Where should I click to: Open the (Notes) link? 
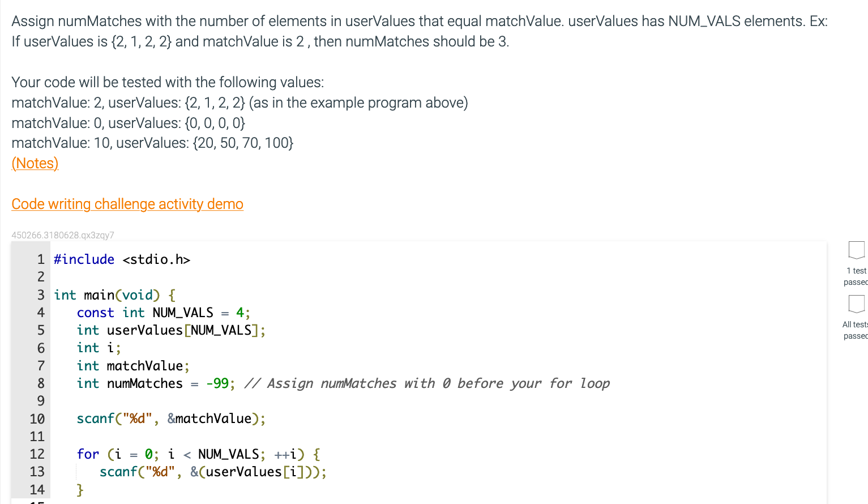pos(35,164)
